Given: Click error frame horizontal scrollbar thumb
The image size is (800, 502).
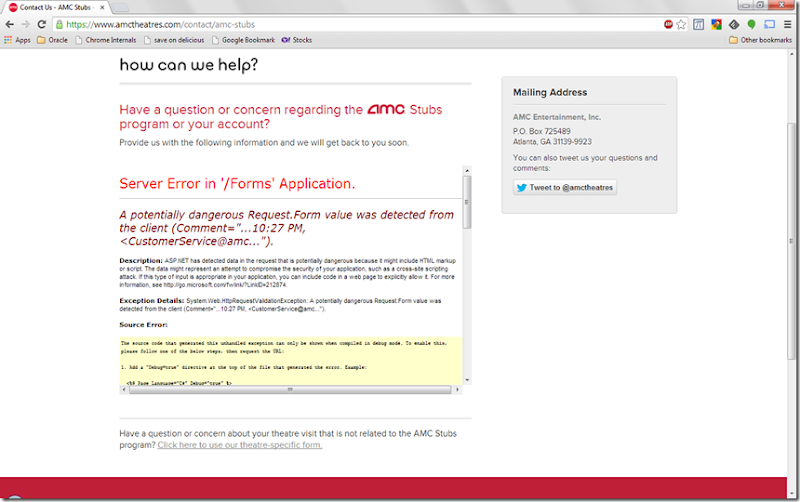Looking at the screenshot, I should tap(290, 389).
